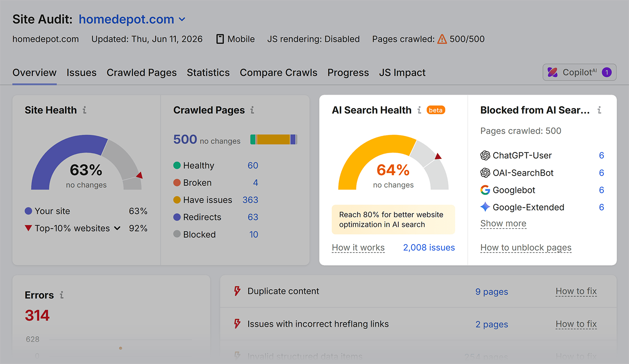Click the gray Blocked status dot
This screenshot has width=629, height=364.
(x=177, y=234)
